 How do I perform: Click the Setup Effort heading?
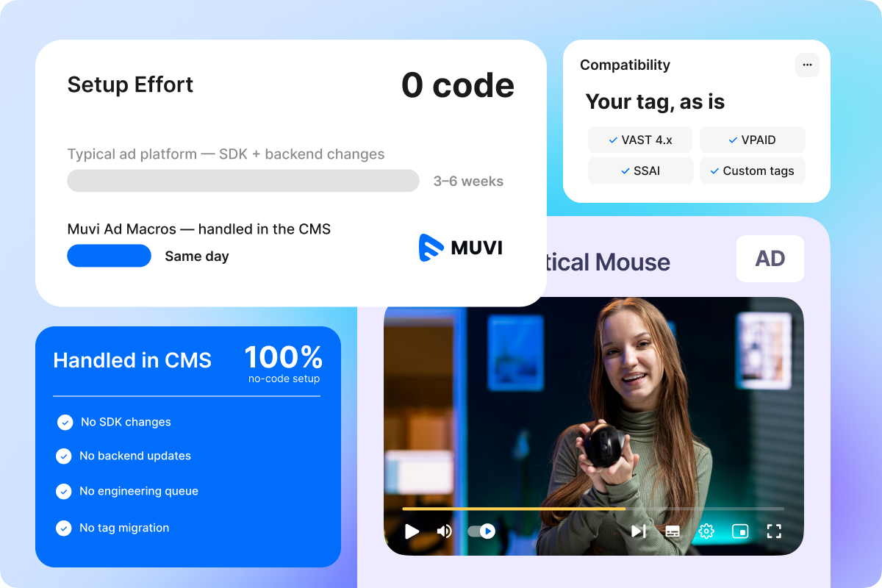coord(130,85)
